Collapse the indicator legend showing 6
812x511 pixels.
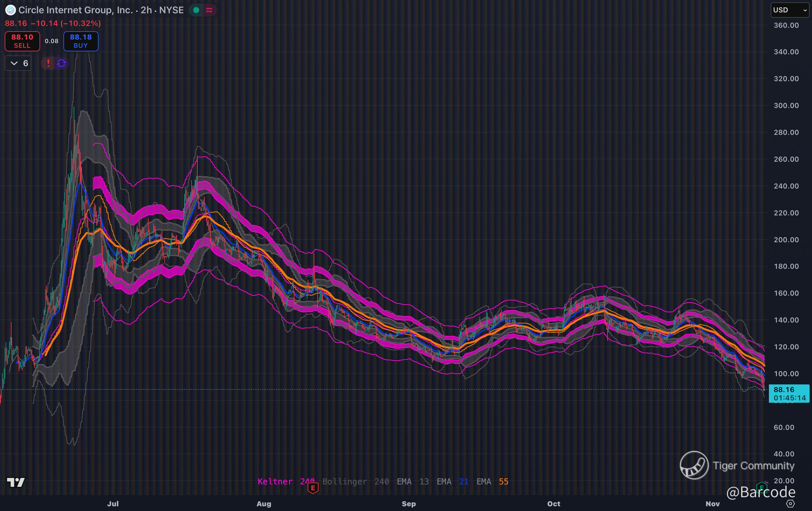pos(18,63)
